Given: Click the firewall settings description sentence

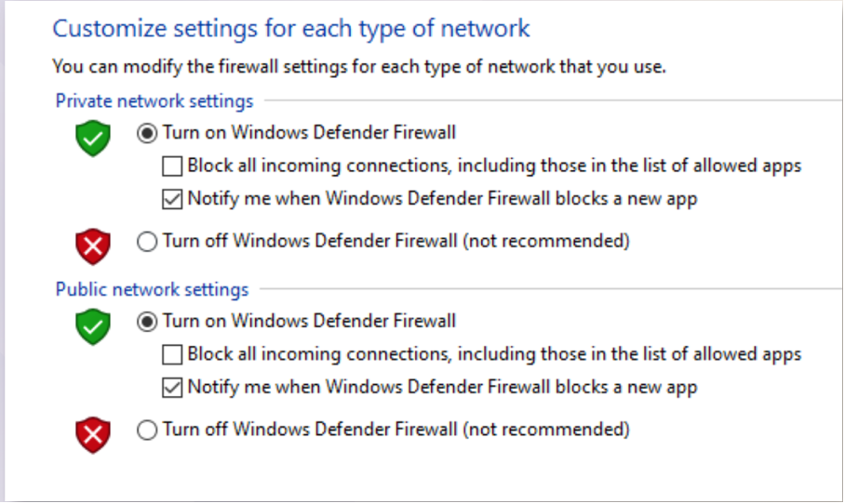Looking at the screenshot, I should tap(359, 67).
